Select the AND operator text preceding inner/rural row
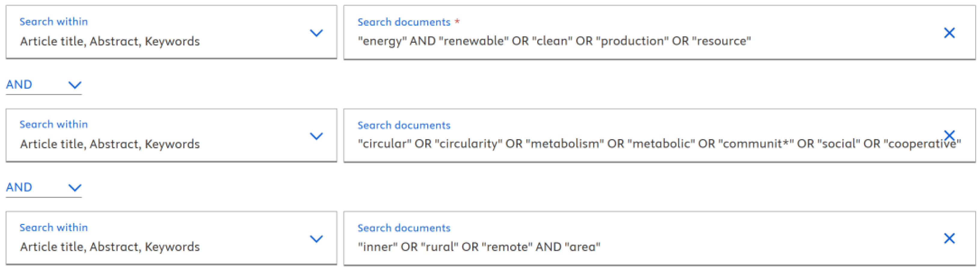980x272 pixels. (x=20, y=187)
